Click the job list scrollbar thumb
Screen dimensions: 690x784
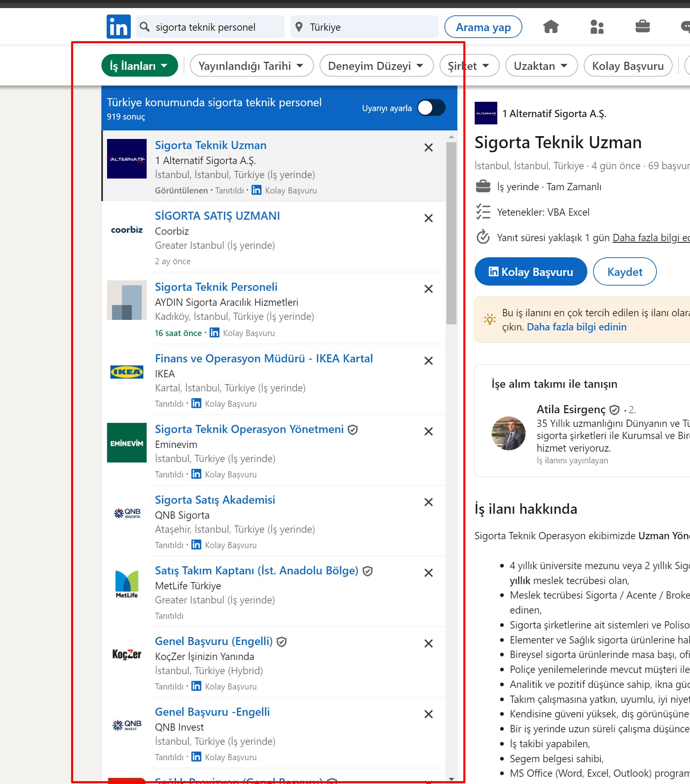tap(451, 233)
